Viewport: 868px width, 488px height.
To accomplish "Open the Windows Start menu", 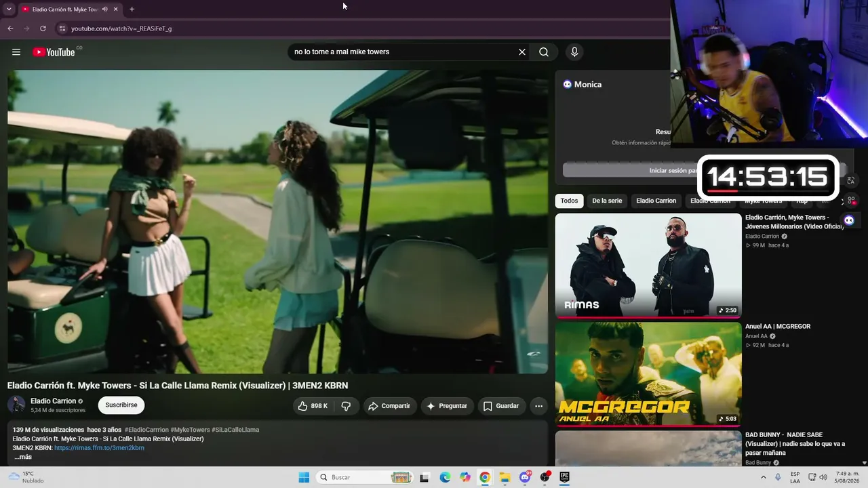I will click(x=304, y=477).
